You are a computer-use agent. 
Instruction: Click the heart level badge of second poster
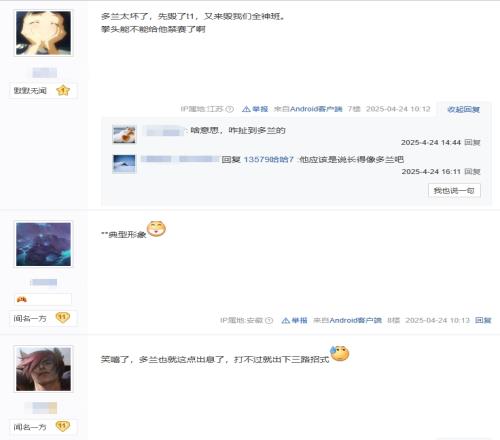(62, 317)
